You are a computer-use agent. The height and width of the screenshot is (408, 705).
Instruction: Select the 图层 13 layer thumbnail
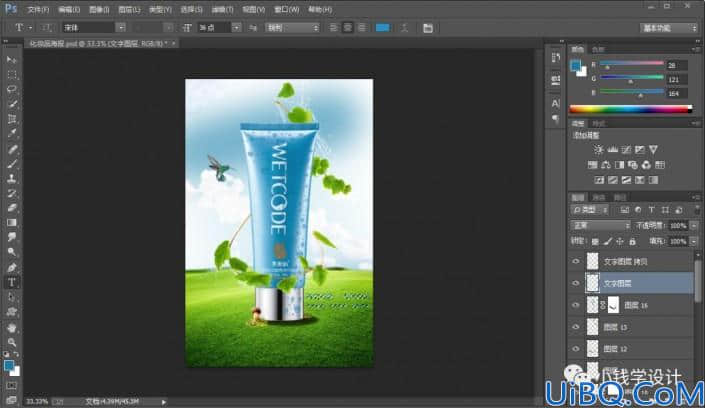coord(593,327)
